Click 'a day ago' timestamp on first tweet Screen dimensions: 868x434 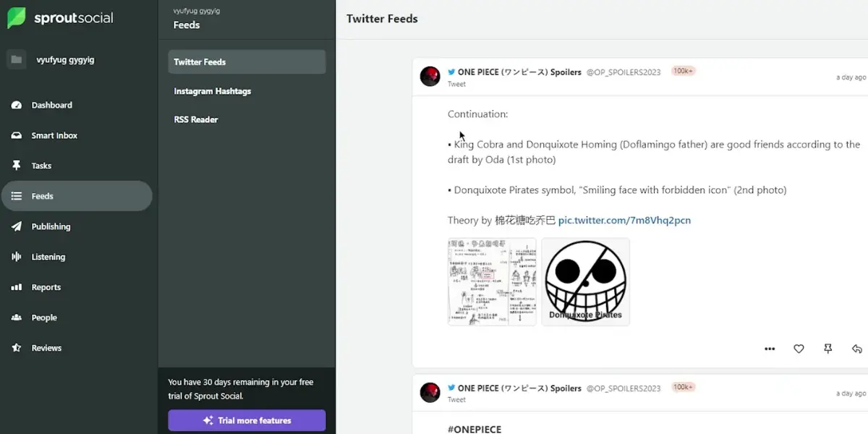coord(851,77)
